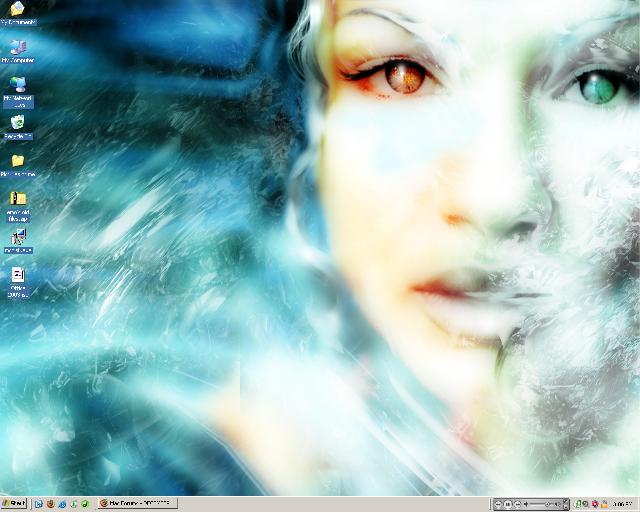This screenshot has height=513, width=640.
Task: Select the zip archive desktop icon
Action: pos(18,207)
